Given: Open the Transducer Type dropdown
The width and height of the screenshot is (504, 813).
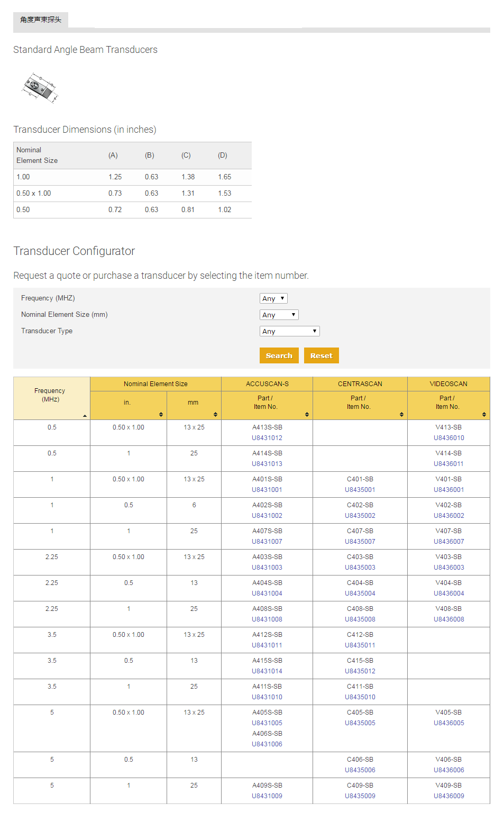Looking at the screenshot, I should (290, 331).
